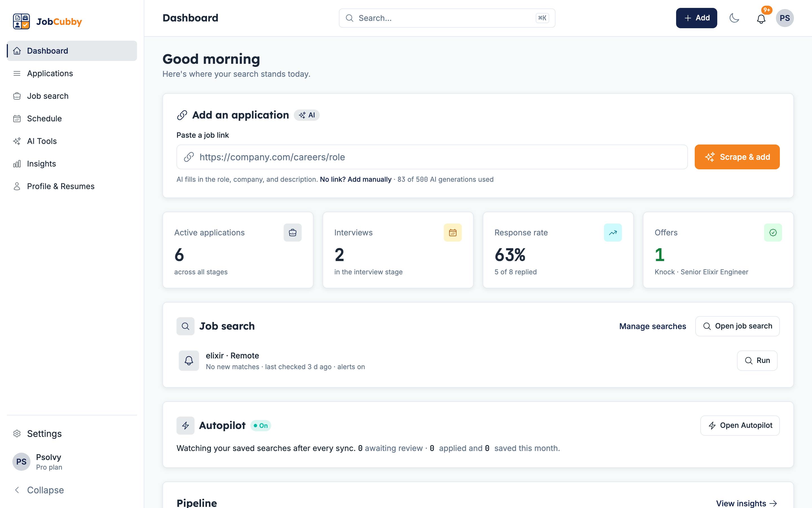The image size is (812, 508).
Task: Toggle dark mode moon icon
Action: [734, 18]
